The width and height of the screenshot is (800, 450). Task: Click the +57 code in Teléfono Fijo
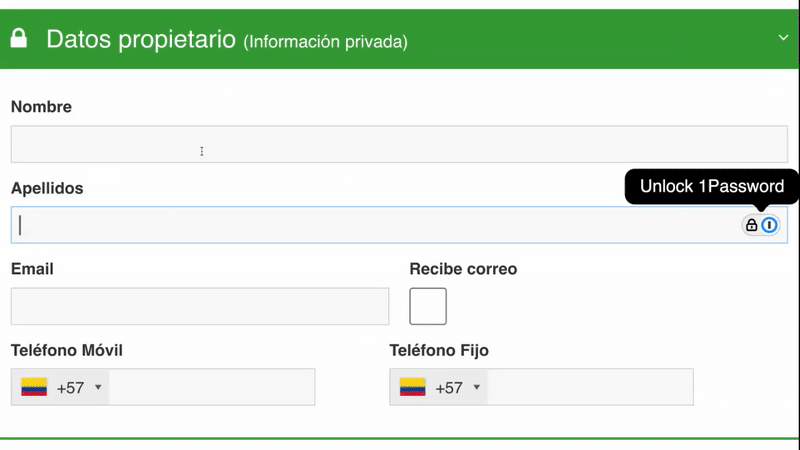click(448, 387)
